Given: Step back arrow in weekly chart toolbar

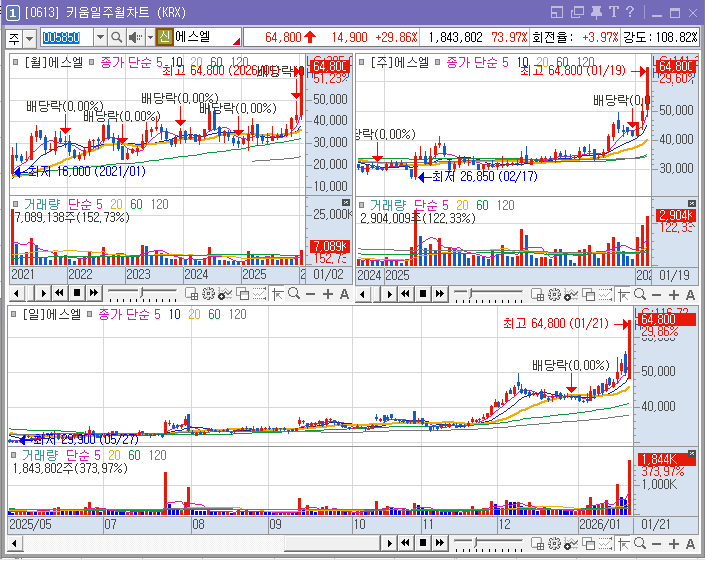Looking at the screenshot, I should tap(362, 294).
